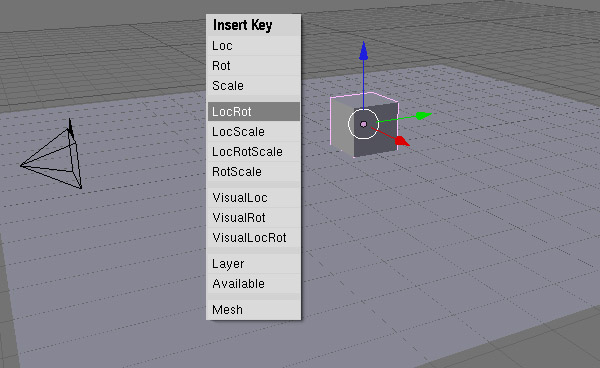600x368 pixels.
Task: Click the Mesh option at bottom
Action: pos(254,309)
